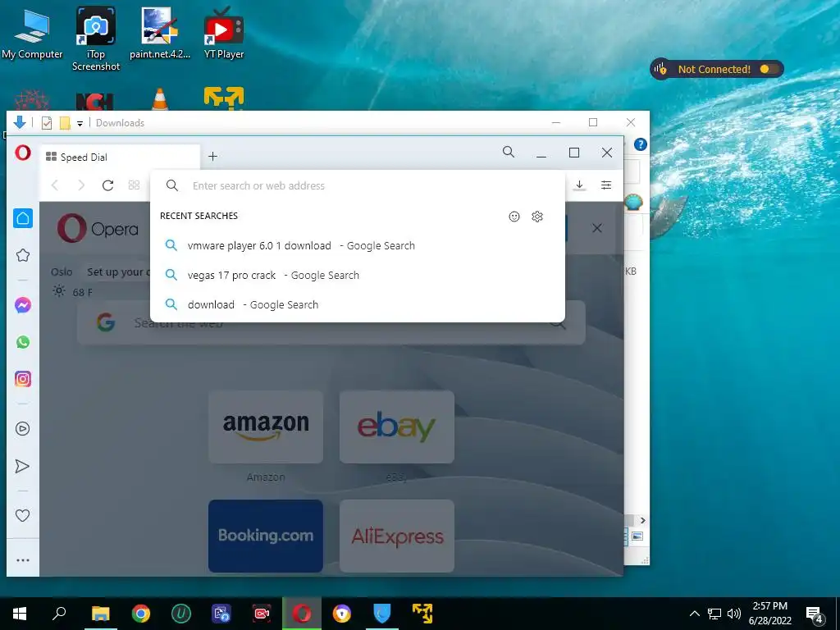
Task: Click the taskbar clock 2:57 PM
Action: (x=769, y=606)
